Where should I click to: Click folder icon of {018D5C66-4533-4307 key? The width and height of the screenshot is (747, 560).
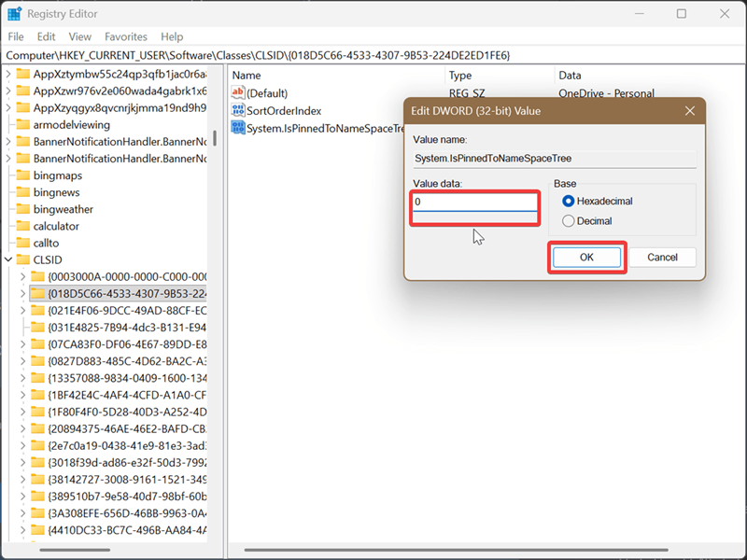[x=37, y=293]
